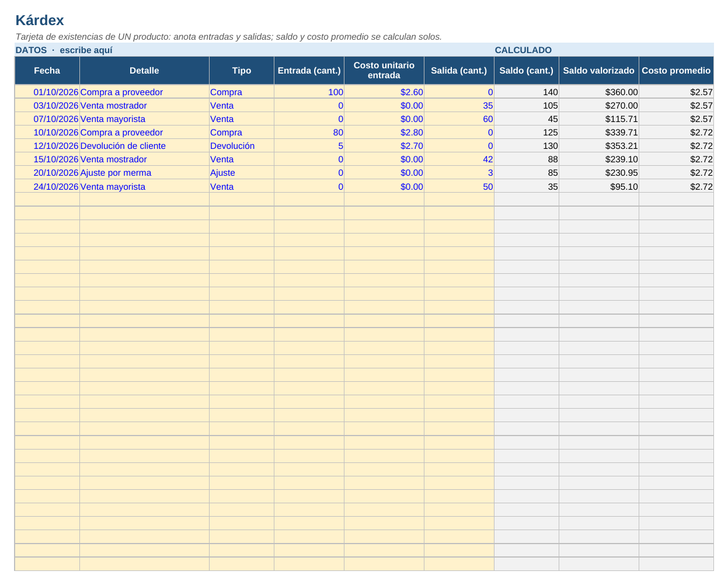Click the Costo unitario entrada header
The image size is (728, 585).
pos(384,71)
